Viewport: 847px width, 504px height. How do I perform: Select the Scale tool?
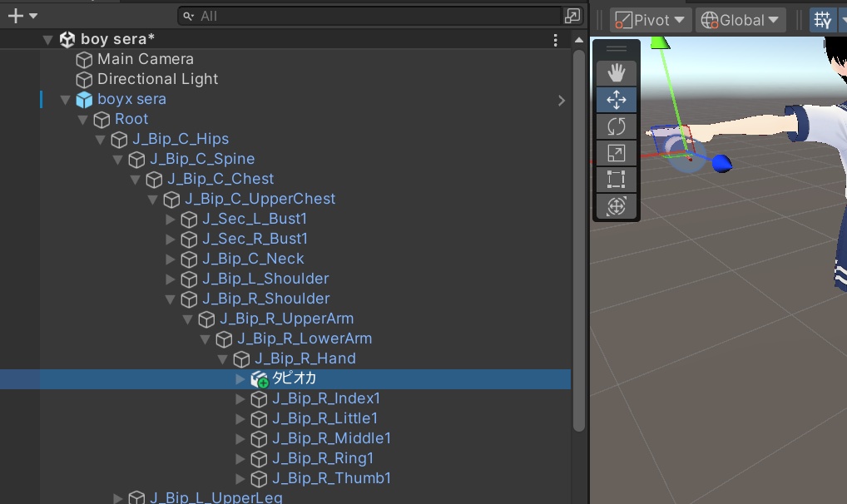tap(617, 153)
